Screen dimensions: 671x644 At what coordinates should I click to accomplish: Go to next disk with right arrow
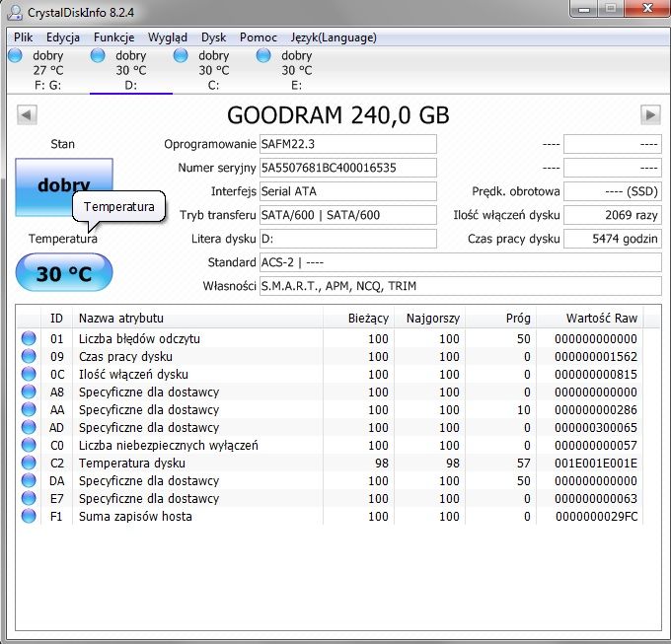pyautogui.click(x=650, y=115)
